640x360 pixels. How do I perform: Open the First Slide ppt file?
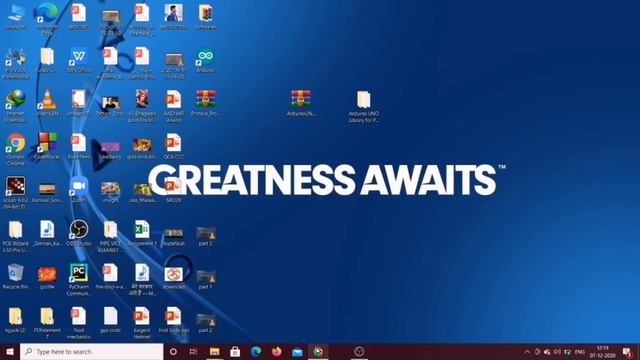pyautogui.click(x=173, y=320)
